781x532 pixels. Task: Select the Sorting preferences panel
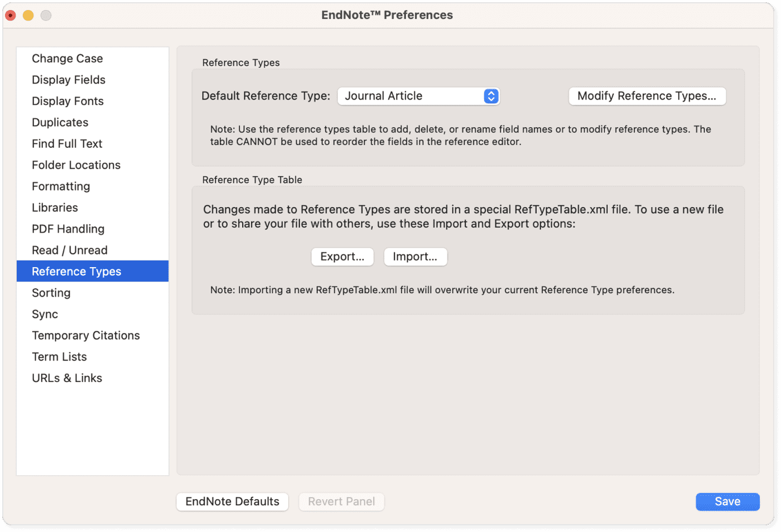coord(51,292)
